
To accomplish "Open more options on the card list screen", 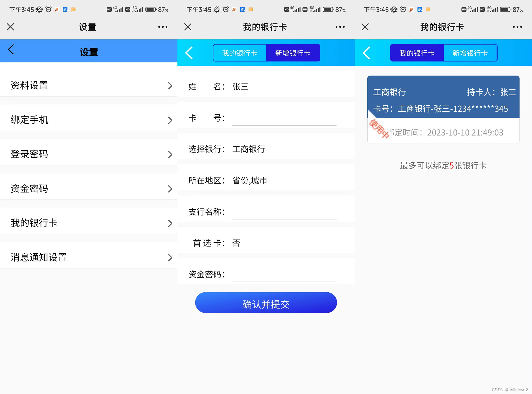I will coord(517,27).
